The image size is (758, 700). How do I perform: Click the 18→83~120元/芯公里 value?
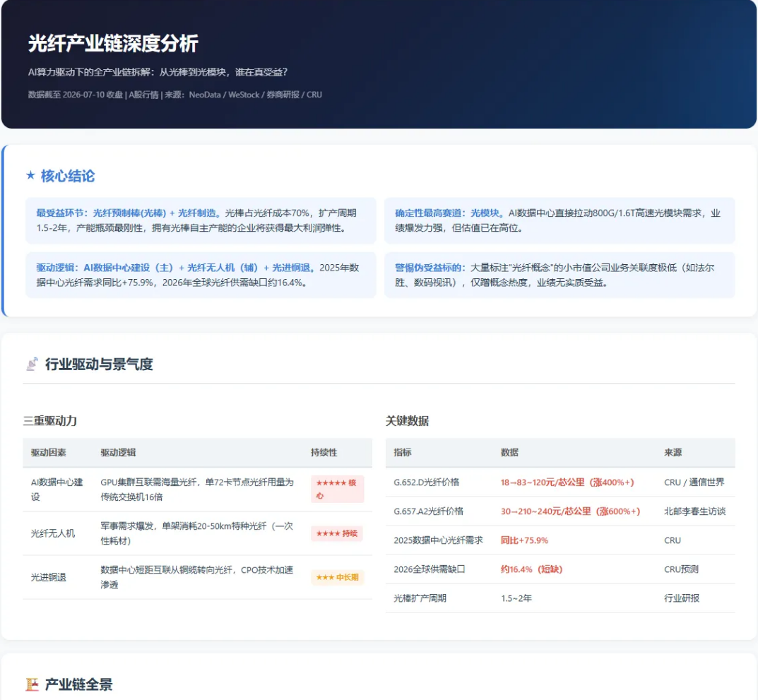coord(567,482)
